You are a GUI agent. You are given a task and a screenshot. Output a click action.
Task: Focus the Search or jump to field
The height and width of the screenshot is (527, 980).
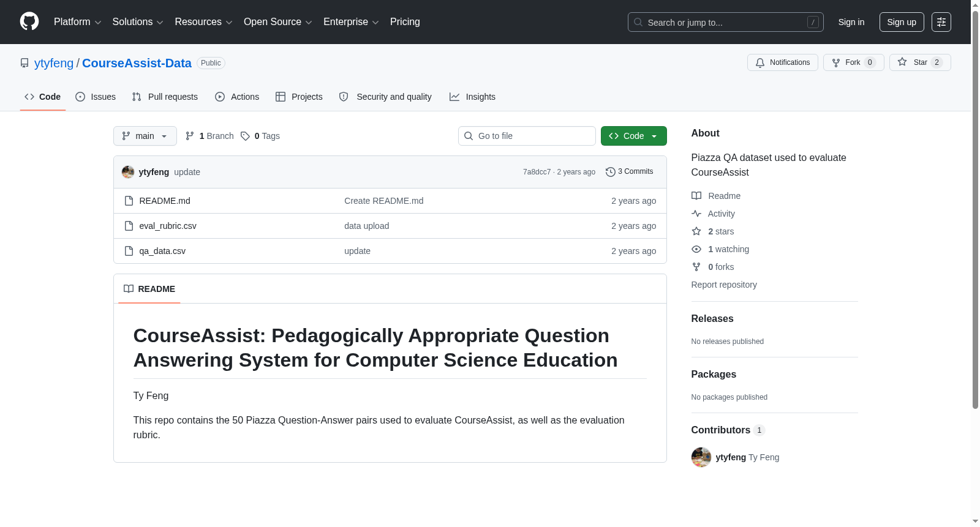point(726,22)
